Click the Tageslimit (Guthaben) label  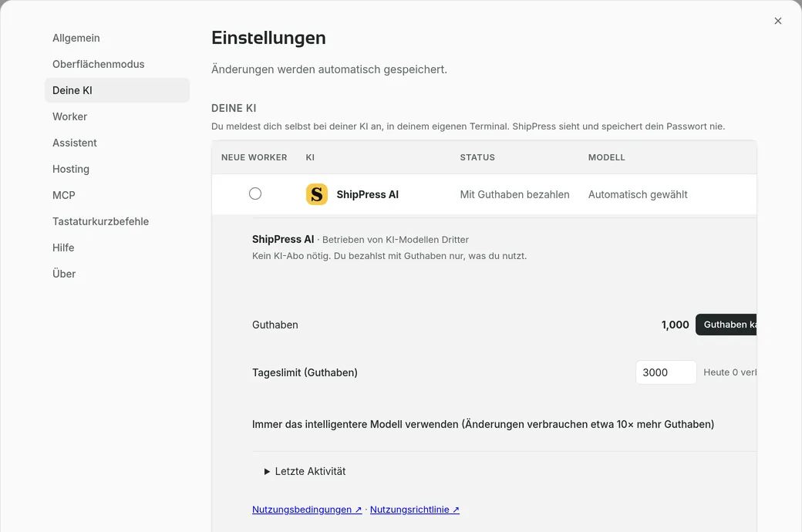coord(305,372)
